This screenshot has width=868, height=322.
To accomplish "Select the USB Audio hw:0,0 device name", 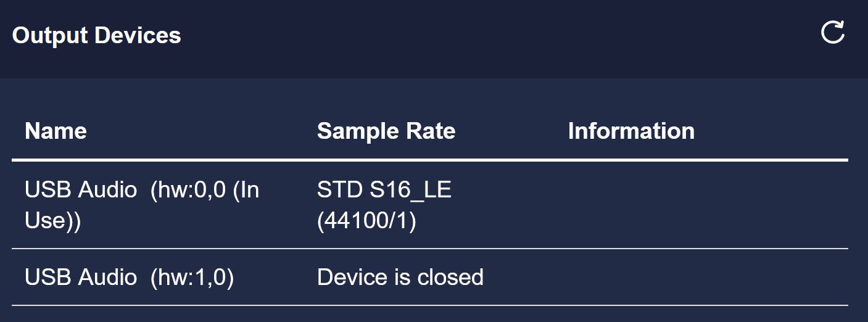I will point(142,205).
